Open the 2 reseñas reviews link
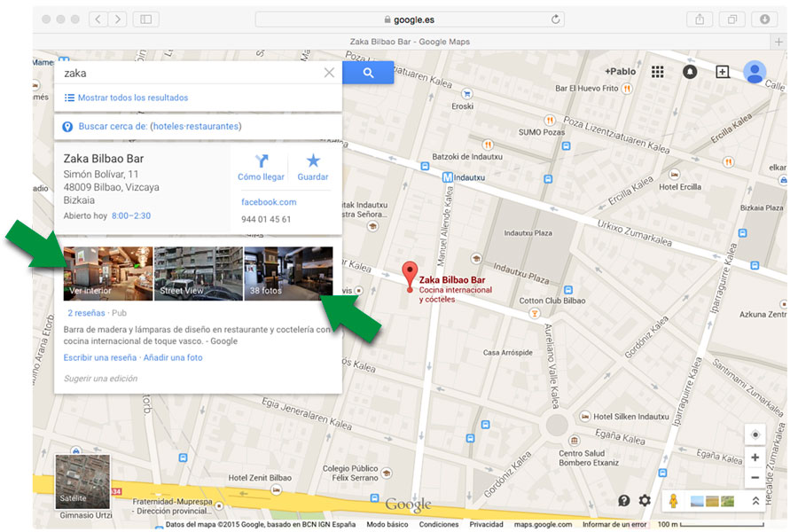Screen dimensions: 798x532 [x=87, y=313]
